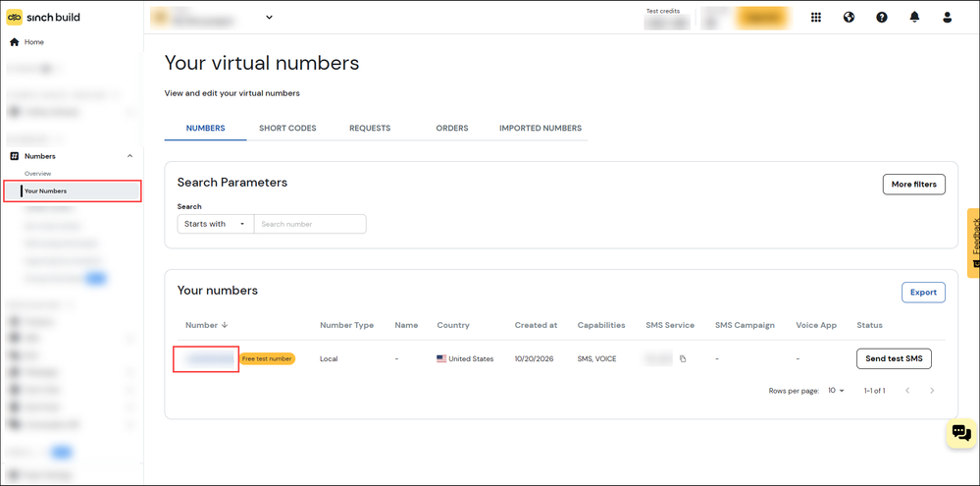980x486 pixels.
Task: Switch to the NUMBERS tab
Action: [206, 129]
